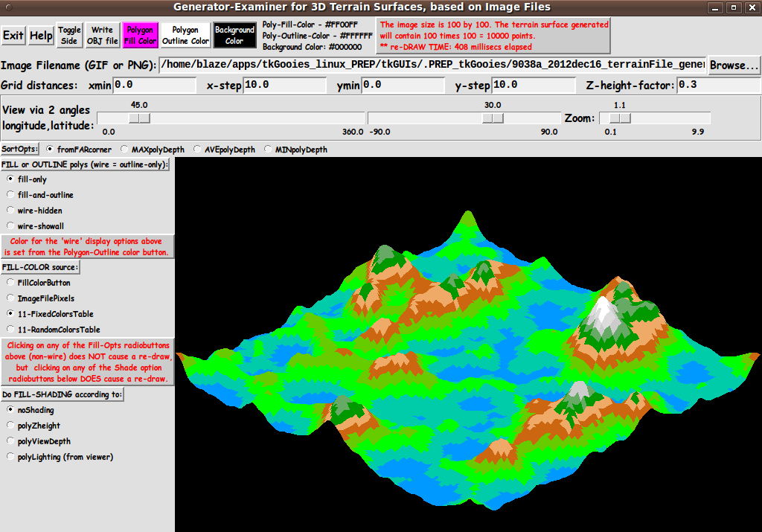Screen dimensions: 762x532
Task: Click the Poly-Fill-Color #FF00FF text
Action: click(x=310, y=25)
